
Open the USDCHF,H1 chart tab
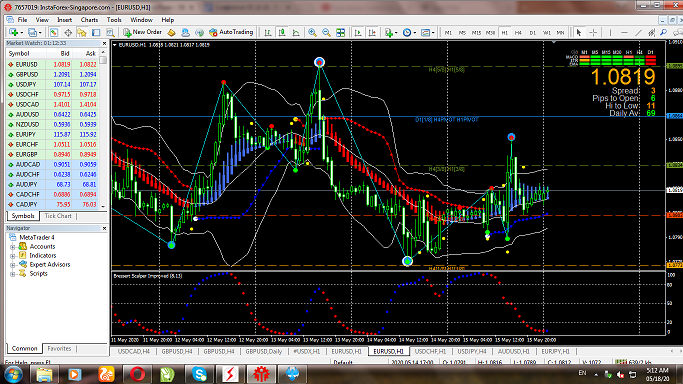pos(430,351)
